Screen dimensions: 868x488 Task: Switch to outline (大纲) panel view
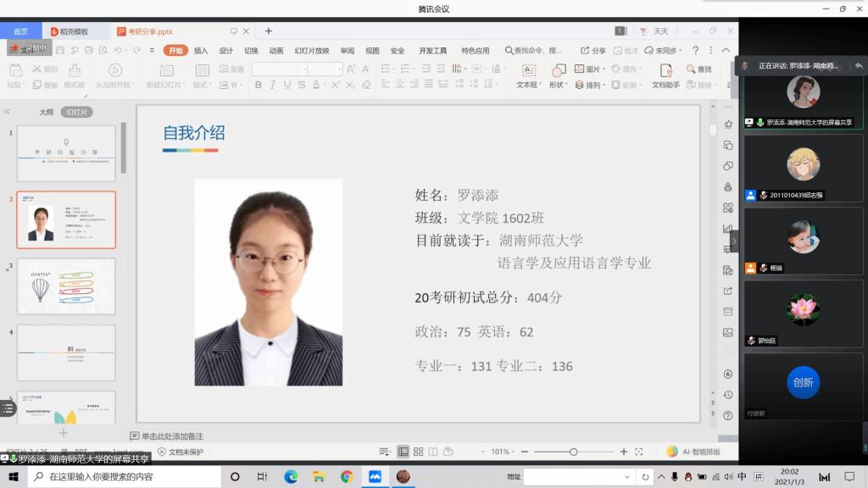coord(46,112)
